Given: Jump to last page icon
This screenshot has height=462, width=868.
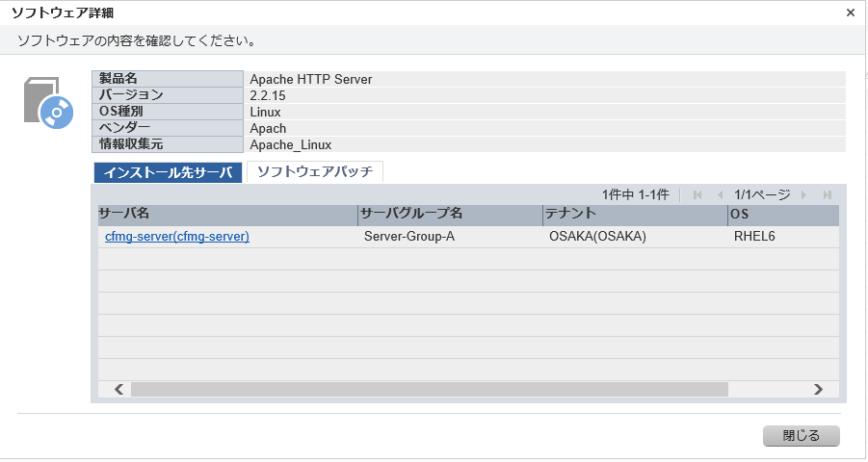Looking at the screenshot, I should click(827, 194).
